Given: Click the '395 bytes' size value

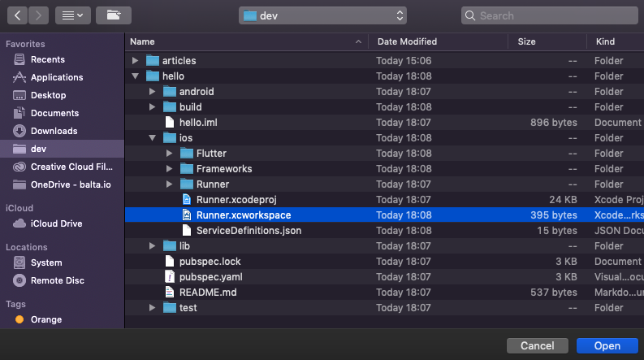Looking at the screenshot, I should (x=553, y=215).
